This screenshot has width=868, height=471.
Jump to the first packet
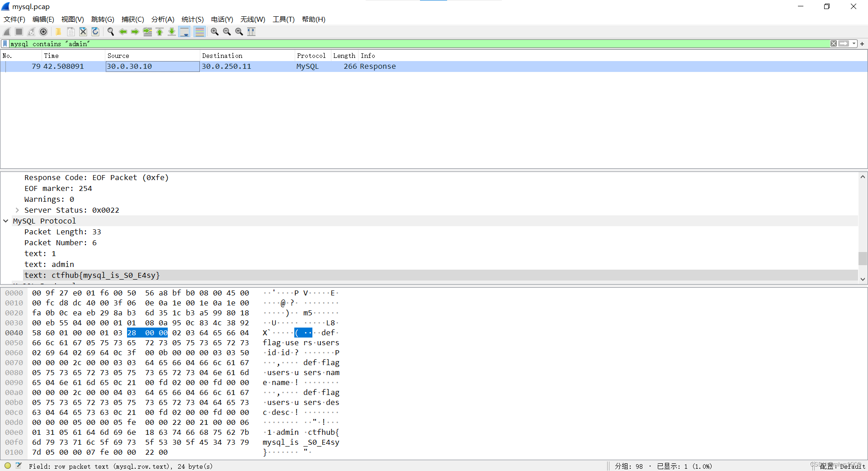click(159, 32)
